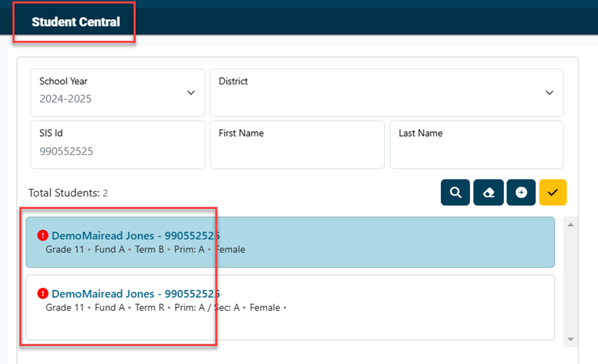Image resolution: width=598 pixels, height=364 pixels.
Task: Click the magnifier search button
Action: [455, 192]
